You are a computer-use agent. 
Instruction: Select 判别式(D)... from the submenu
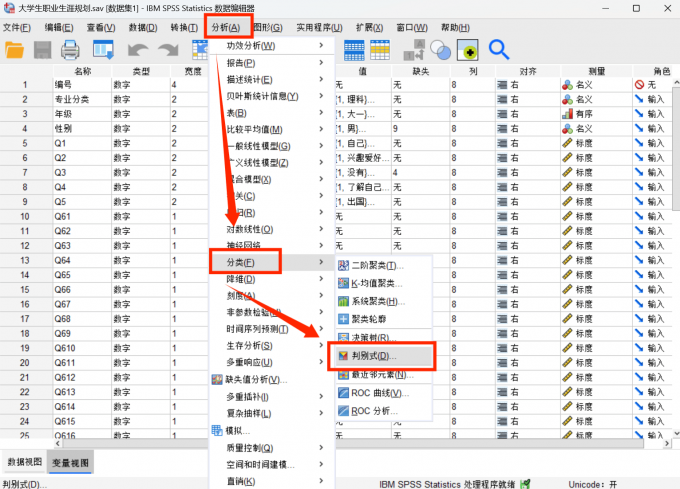click(382, 356)
